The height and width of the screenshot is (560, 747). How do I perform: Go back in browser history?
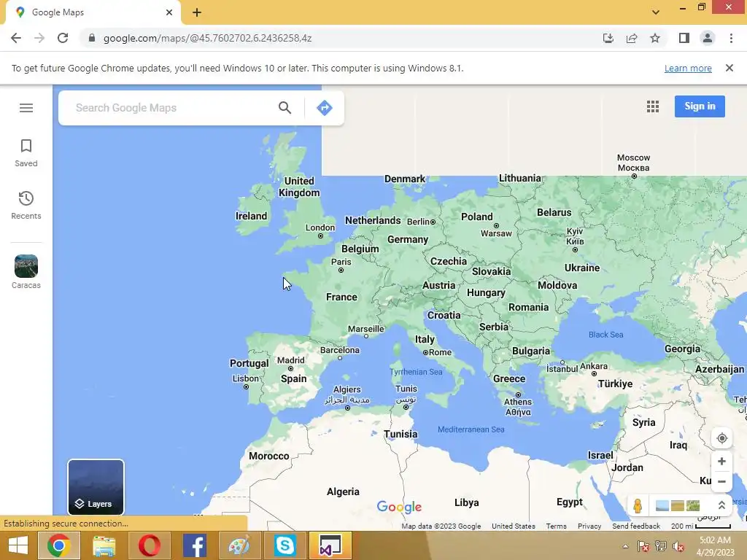coord(16,38)
